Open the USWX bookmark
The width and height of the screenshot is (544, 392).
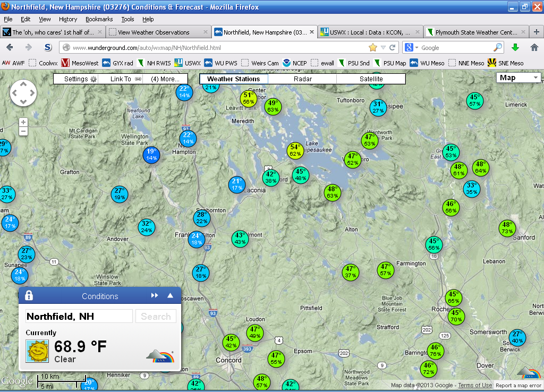point(188,63)
